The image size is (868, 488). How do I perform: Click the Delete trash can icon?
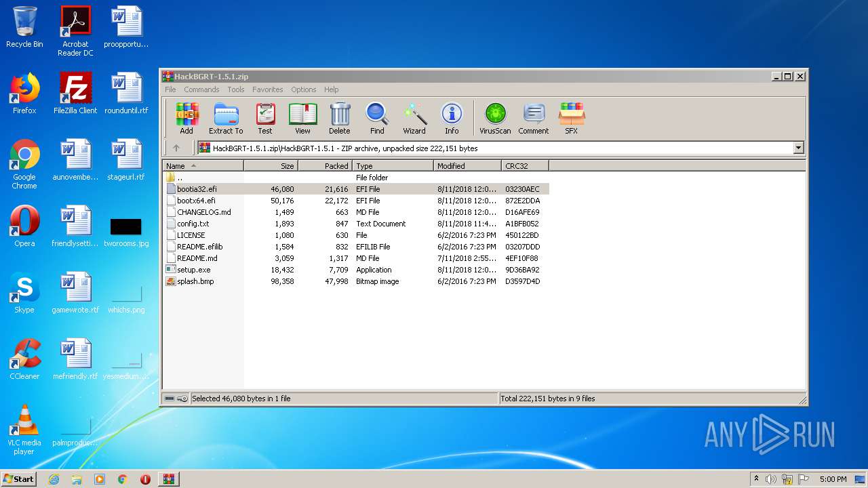click(x=340, y=119)
